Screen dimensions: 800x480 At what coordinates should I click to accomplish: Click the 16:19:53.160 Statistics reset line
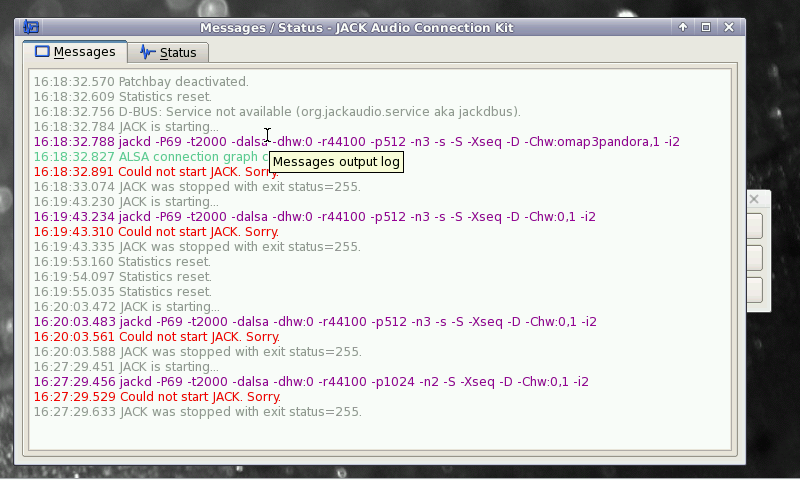122,261
